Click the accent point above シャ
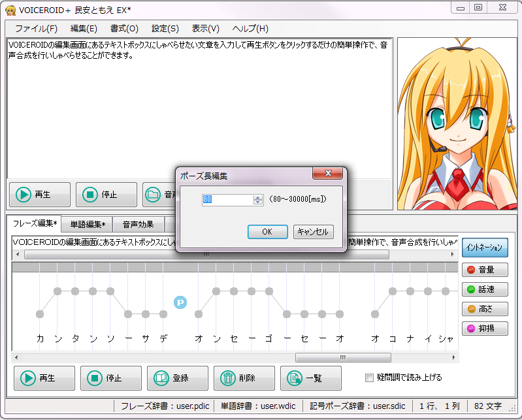The image size is (522, 420). click(446, 291)
